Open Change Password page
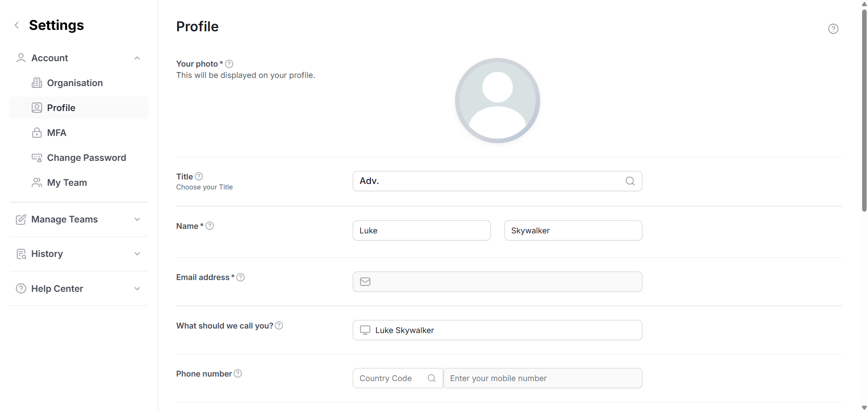This screenshot has width=868, height=411. pyautogui.click(x=86, y=158)
